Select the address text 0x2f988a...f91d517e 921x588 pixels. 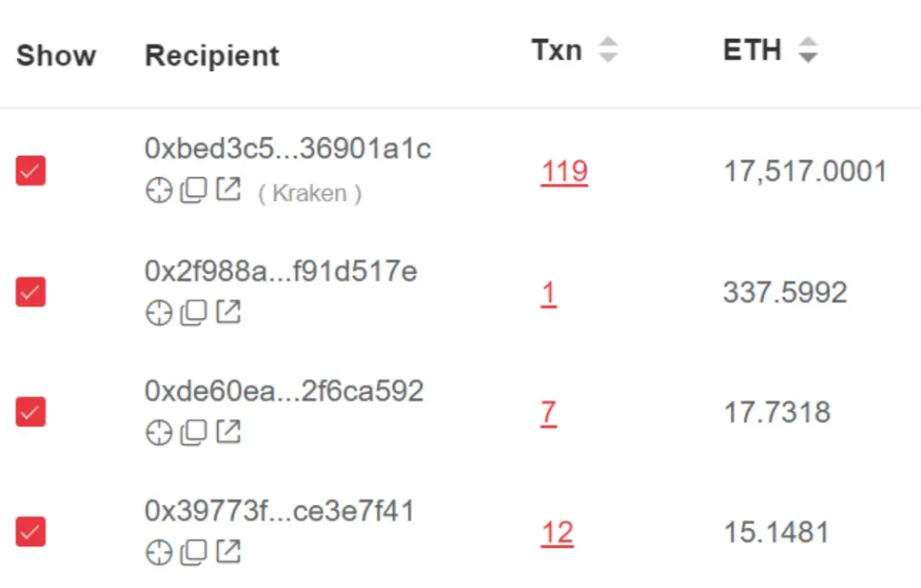click(281, 272)
